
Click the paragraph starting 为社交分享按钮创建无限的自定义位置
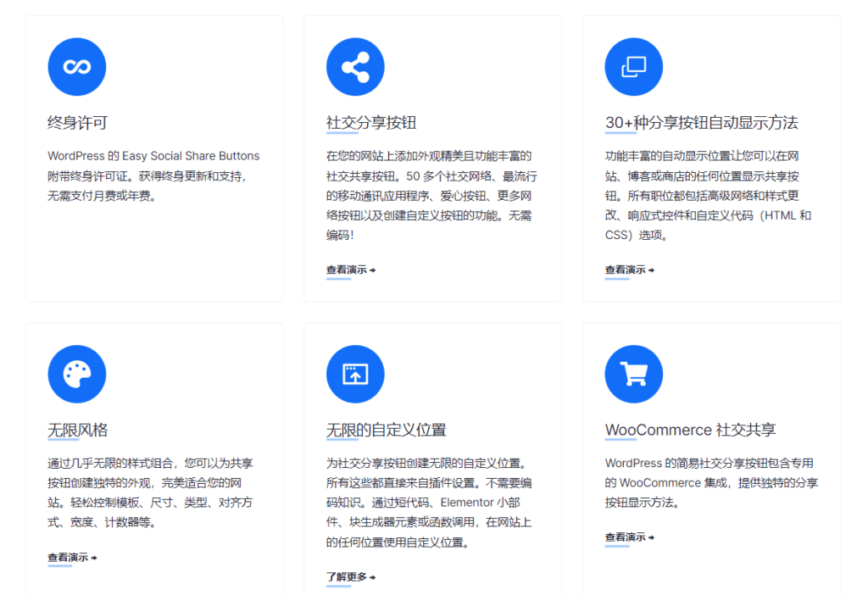pyautogui.click(x=429, y=503)
